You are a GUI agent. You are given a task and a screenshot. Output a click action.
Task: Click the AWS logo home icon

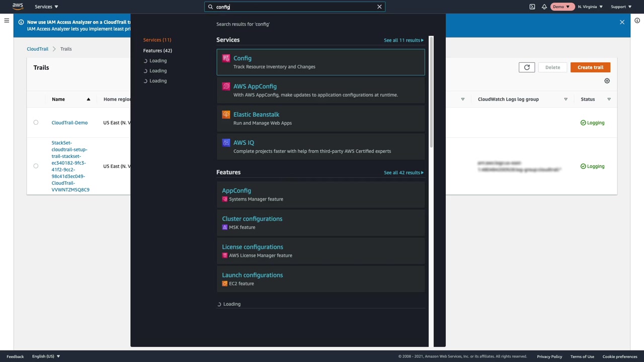pos(18,7)
